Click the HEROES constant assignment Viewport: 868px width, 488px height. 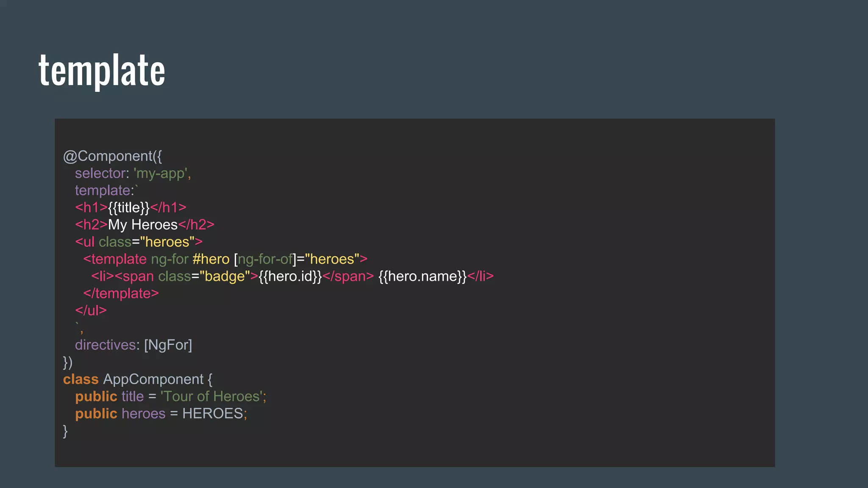pyautogui.click(x=212, y=414)
